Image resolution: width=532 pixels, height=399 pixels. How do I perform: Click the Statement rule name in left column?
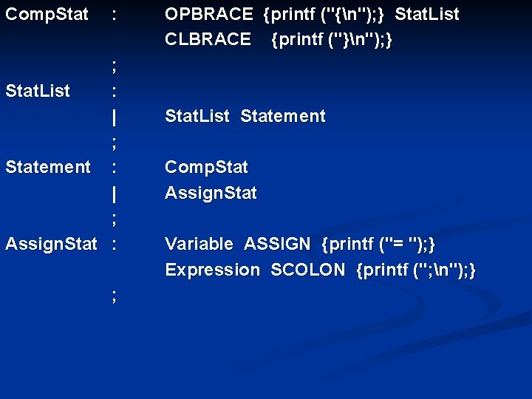click(x=48, y=167)
